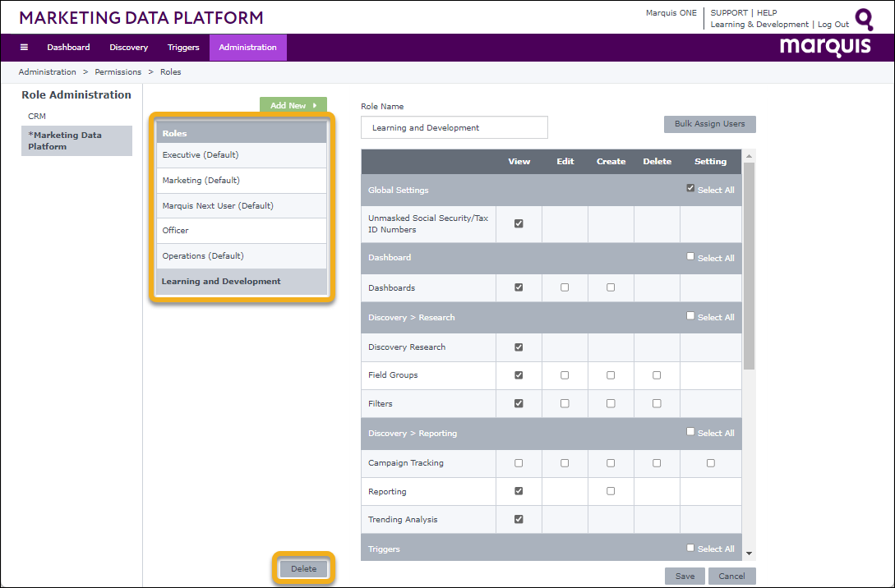This screenshot has height=588, width=895.
Task: Select Marketing Data Platform in sidebar
Action: point(76,141)
